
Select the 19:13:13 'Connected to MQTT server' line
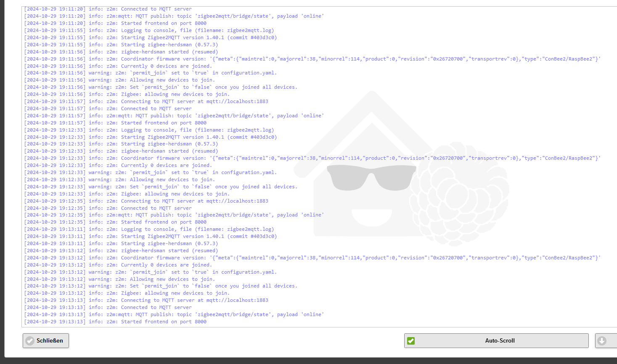108,307
